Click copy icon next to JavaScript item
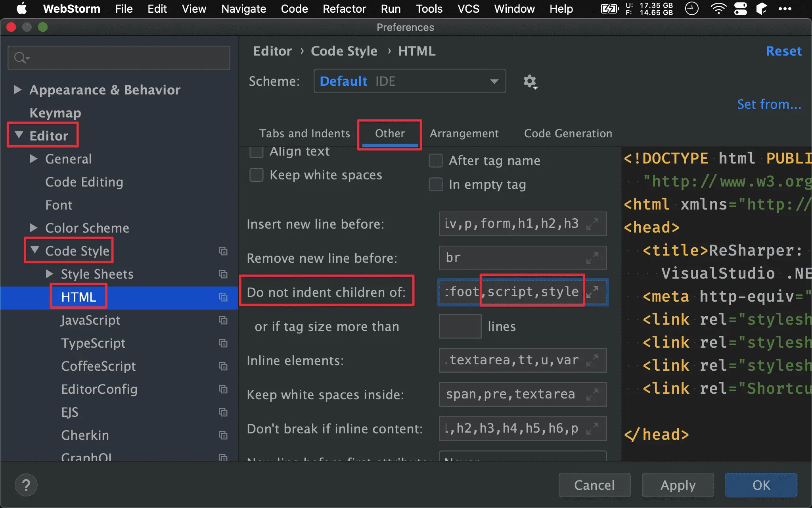The width and height of the screenshot is (812, 508). click(x=223, y=320)
